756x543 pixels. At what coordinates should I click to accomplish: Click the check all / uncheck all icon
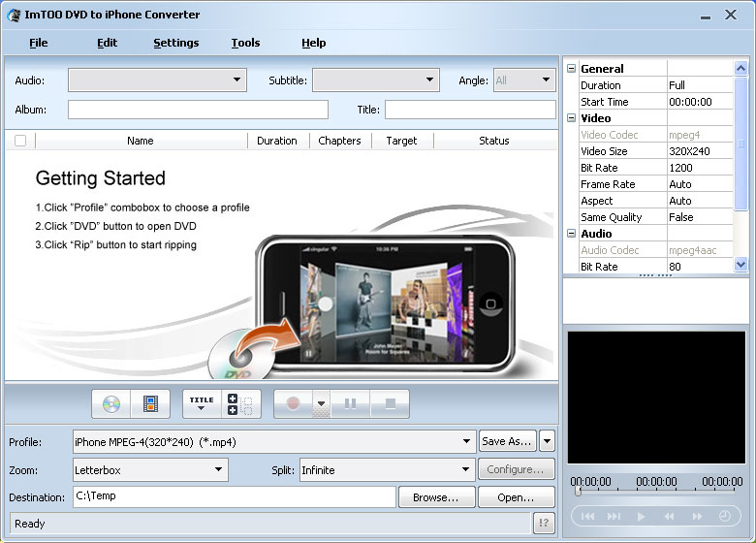tap(240, 404)
